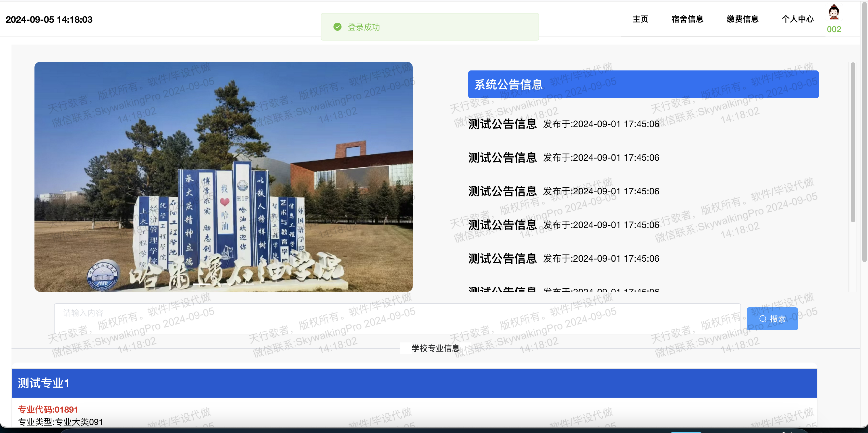Click the campus carousel image
Image resolution: width=868 pixels, height=433 pixels.
pyautogui.click(x=223, y=177)
